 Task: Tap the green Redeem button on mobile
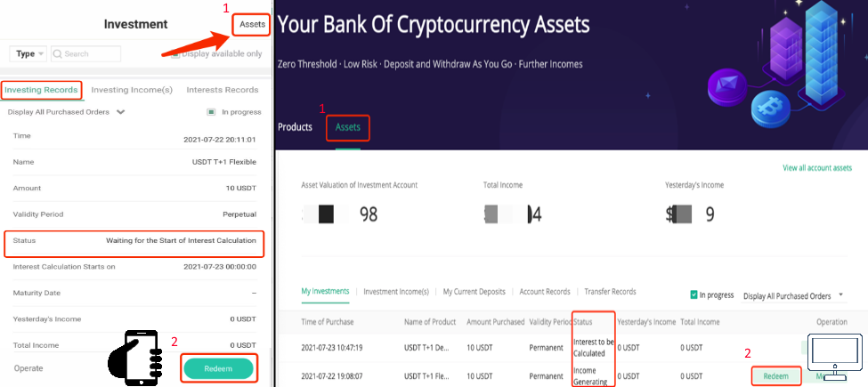point(218,368)
